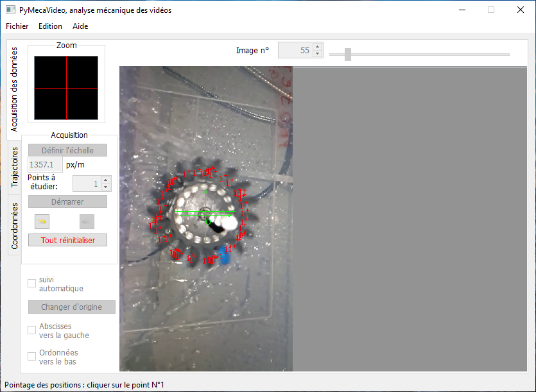Increase Points à étudier with up arrow
Viewport: 536px width, 392px height.
coord(106,180)
